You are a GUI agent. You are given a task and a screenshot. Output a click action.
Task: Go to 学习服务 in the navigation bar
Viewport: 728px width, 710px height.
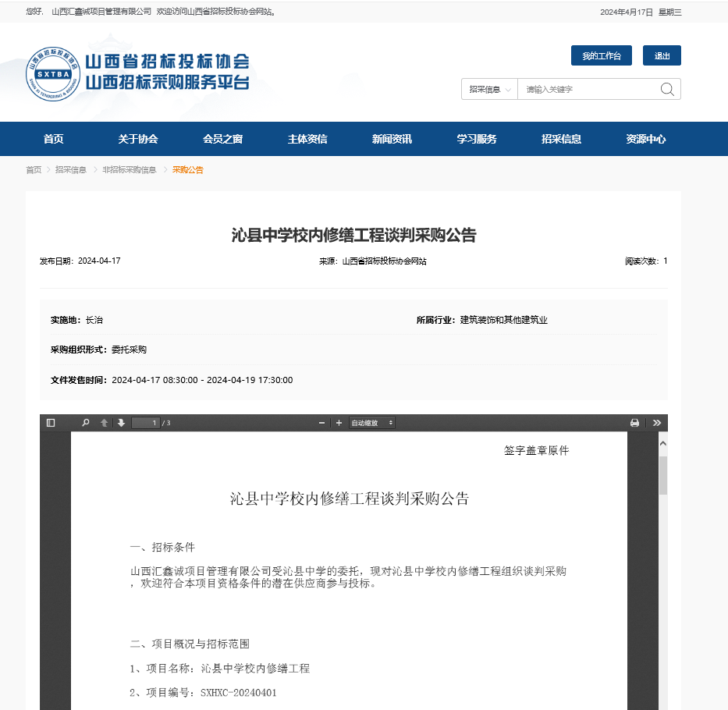477,139
